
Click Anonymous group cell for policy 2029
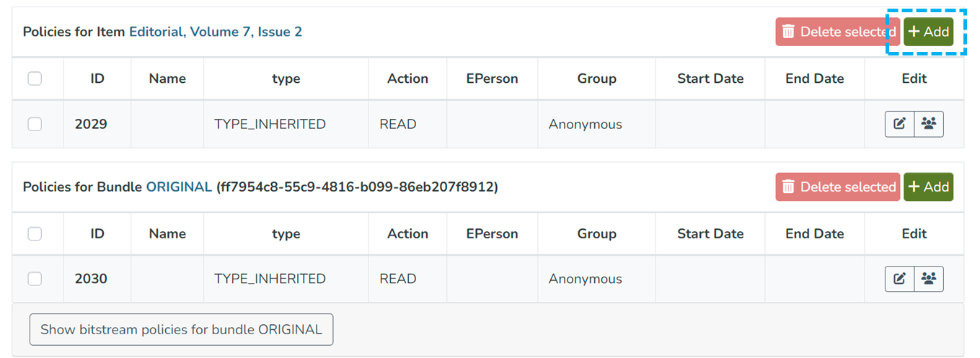(585, 124)
